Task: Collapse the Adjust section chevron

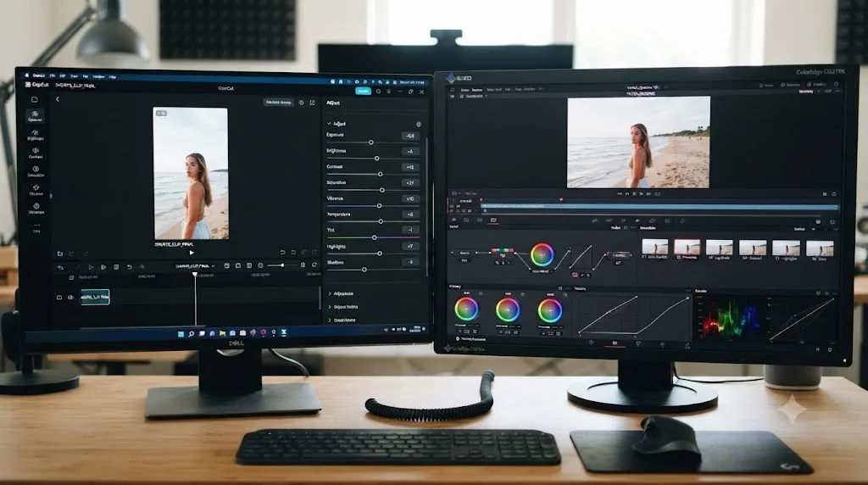Action: coord(330,124)
